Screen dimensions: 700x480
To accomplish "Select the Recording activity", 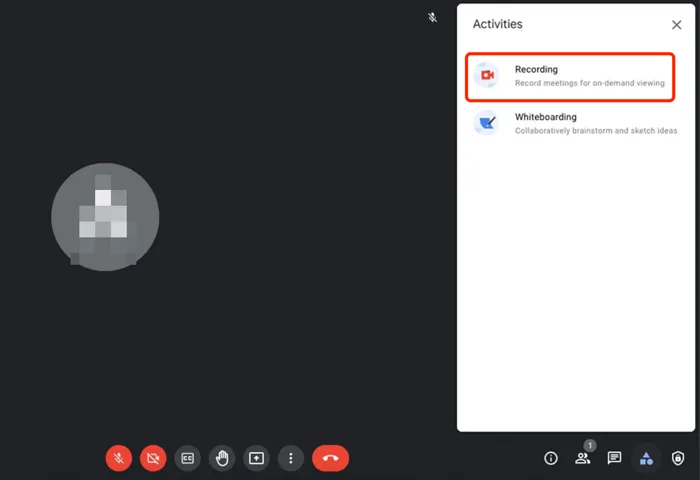I will pyautogui.click(x=570, y=77).
